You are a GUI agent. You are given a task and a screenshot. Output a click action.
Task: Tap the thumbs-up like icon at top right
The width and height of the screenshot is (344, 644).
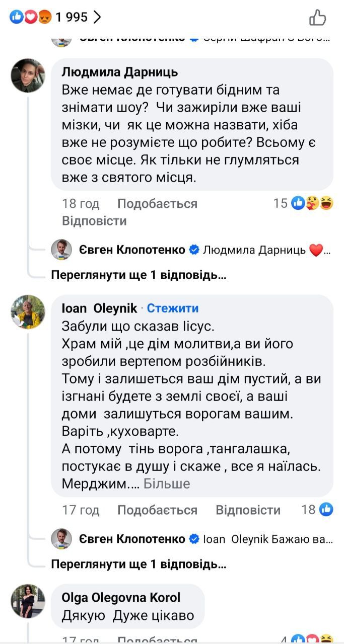pos(317,18)
